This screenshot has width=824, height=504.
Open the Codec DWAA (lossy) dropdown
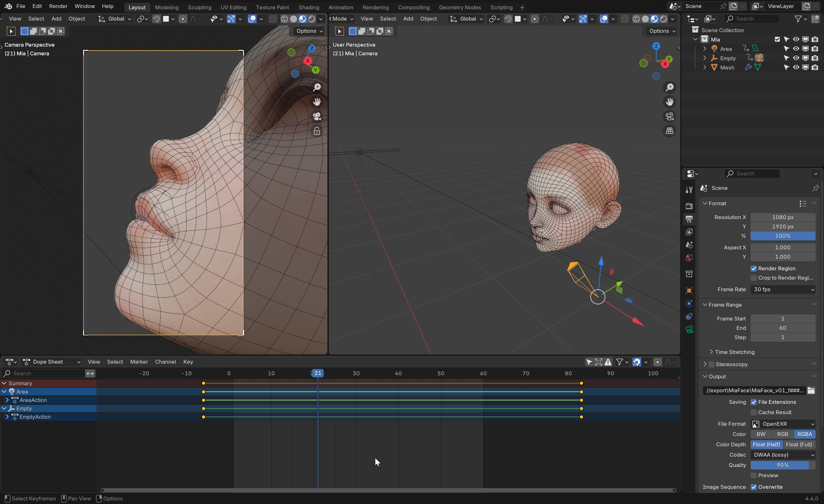tap(783, 455)
